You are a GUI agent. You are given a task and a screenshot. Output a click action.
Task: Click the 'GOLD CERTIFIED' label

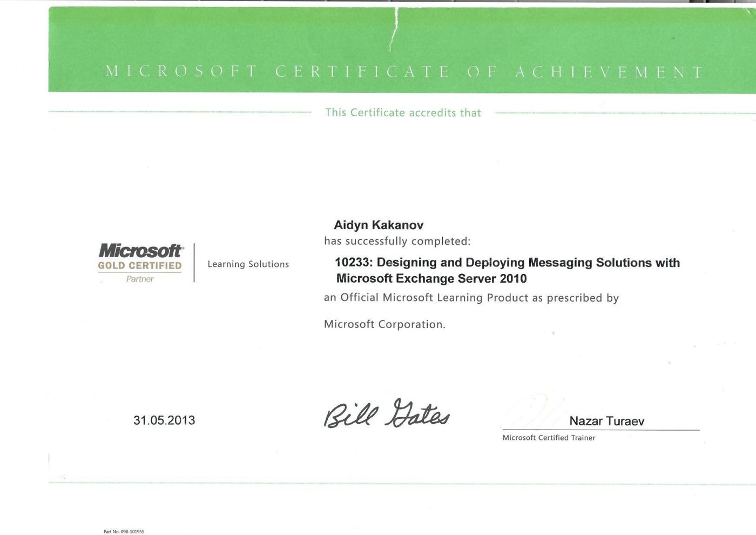pos(140,266)
